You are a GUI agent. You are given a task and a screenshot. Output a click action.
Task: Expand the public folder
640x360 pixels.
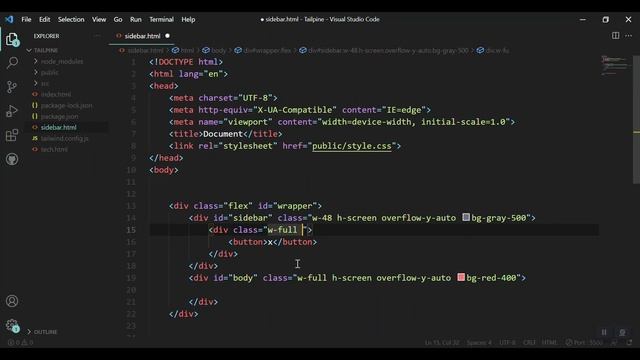point(49,72)
